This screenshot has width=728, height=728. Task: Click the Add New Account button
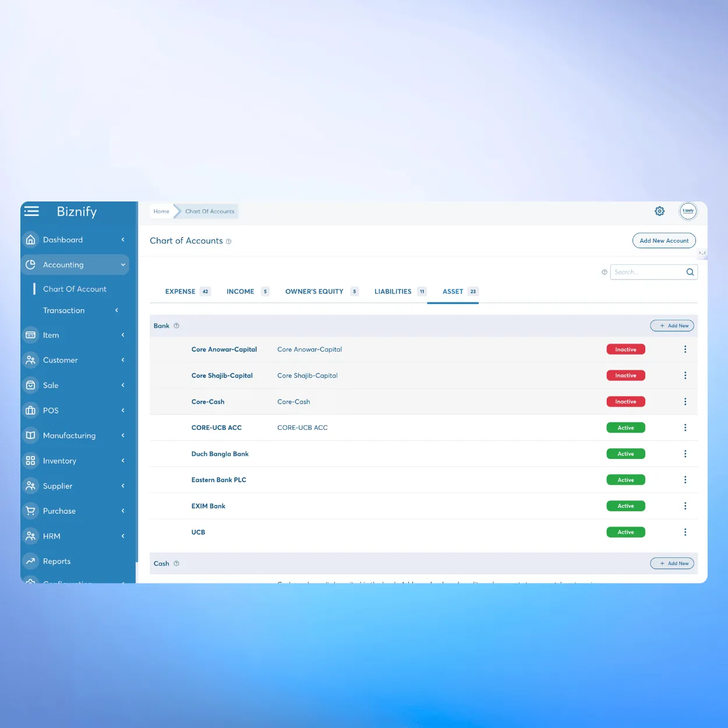(x=664, y=240)
